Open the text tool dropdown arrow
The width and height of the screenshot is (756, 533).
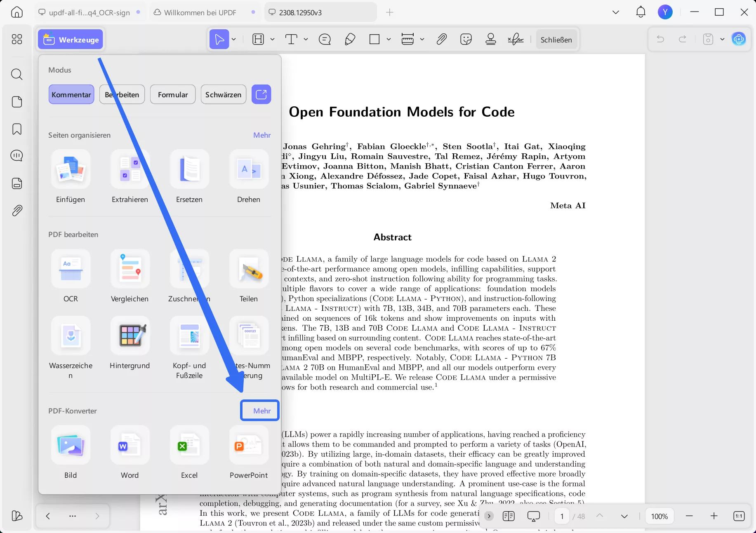point(306,39)
